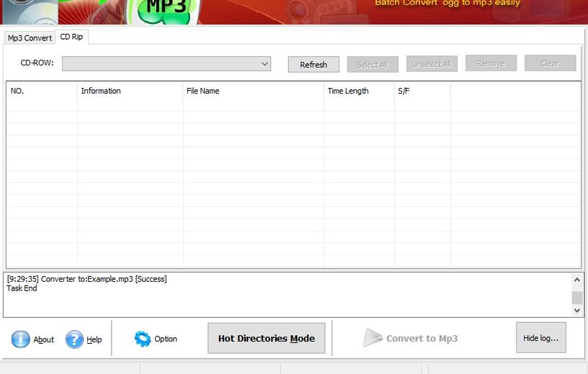
Task: Click the Information column header
Action: (x=130, y=91)
